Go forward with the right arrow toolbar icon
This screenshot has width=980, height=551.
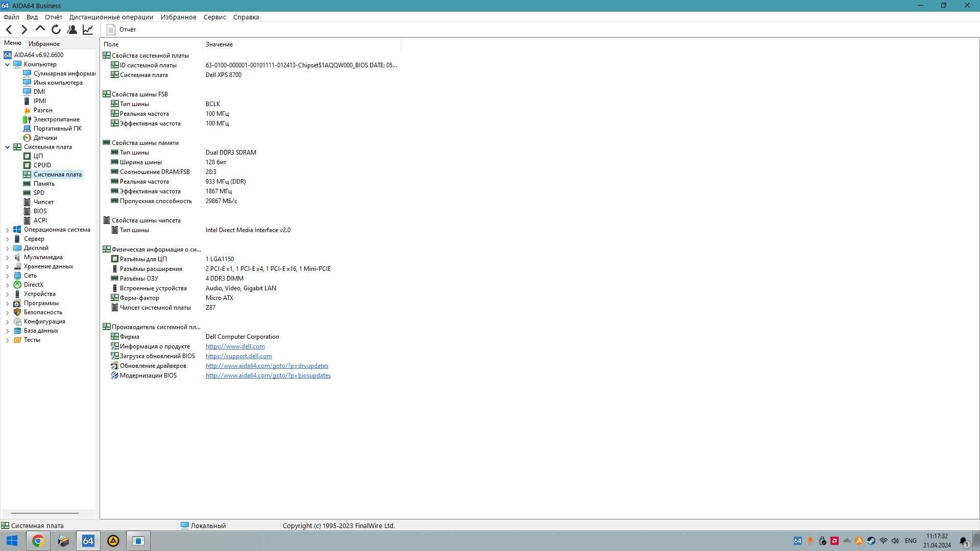pyautogui.click(x=24, y=30)
